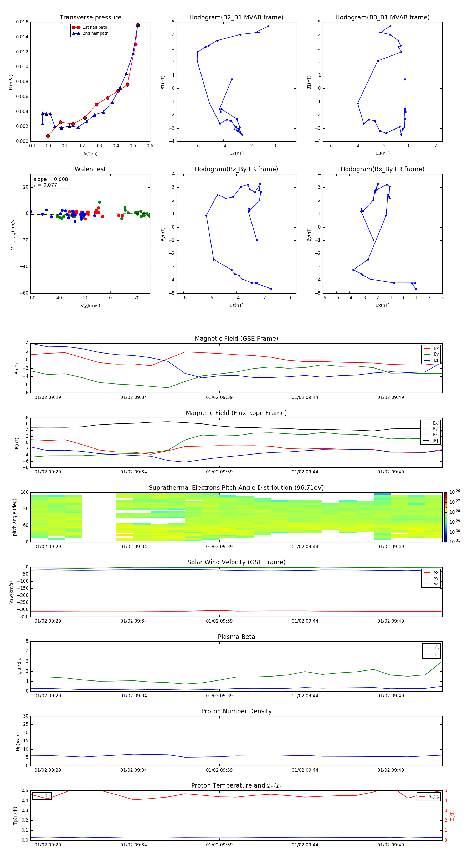473x868 pixels.
Task: Click the 'Bx(nT)' x-axis label
Action: 382,305
